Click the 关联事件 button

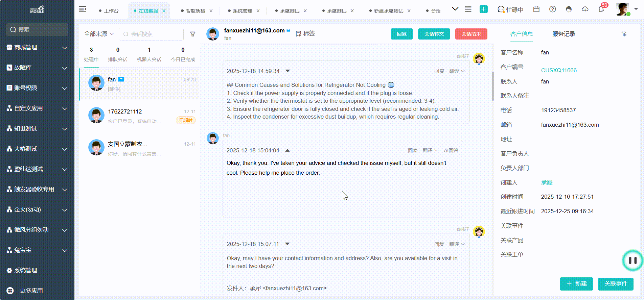point(616,284)
